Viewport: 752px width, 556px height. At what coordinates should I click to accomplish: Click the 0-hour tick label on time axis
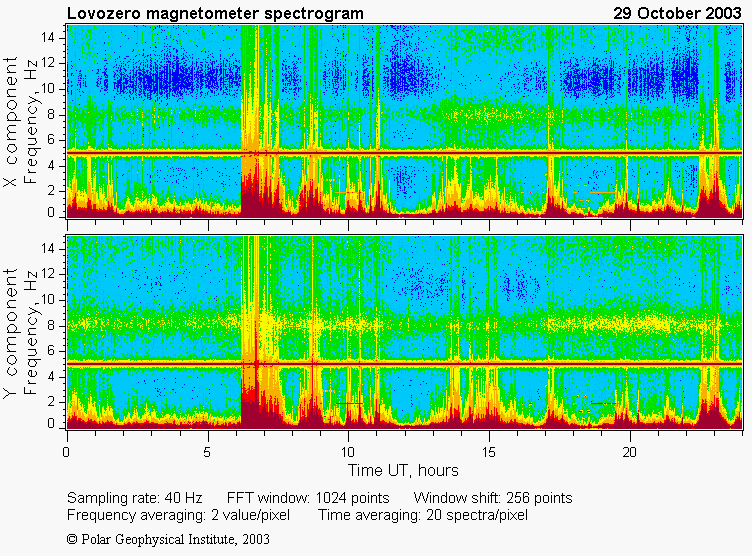[67, 451]
